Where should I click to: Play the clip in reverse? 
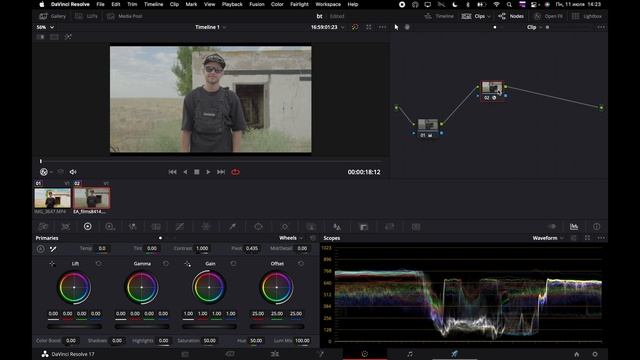(x=185, y=172)
